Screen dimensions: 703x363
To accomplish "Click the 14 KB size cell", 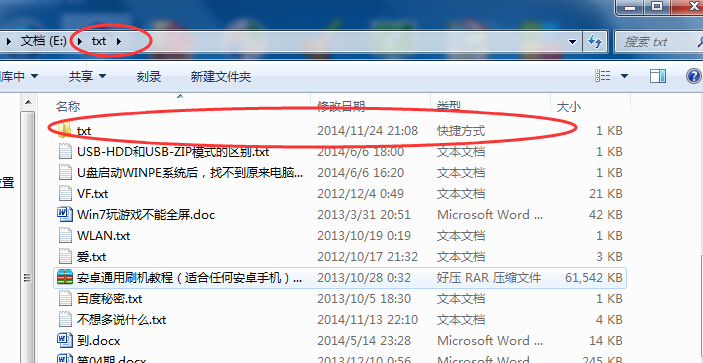I will pos(606,341).
